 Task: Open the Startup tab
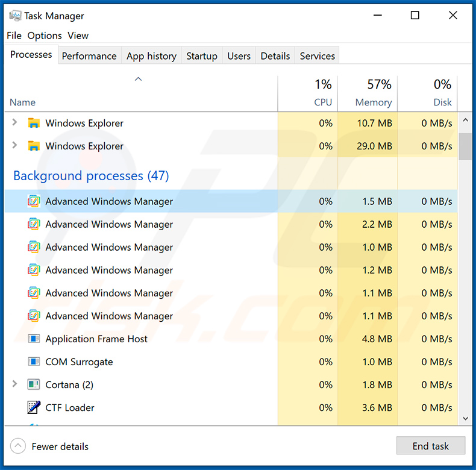[x=202, y=56]
